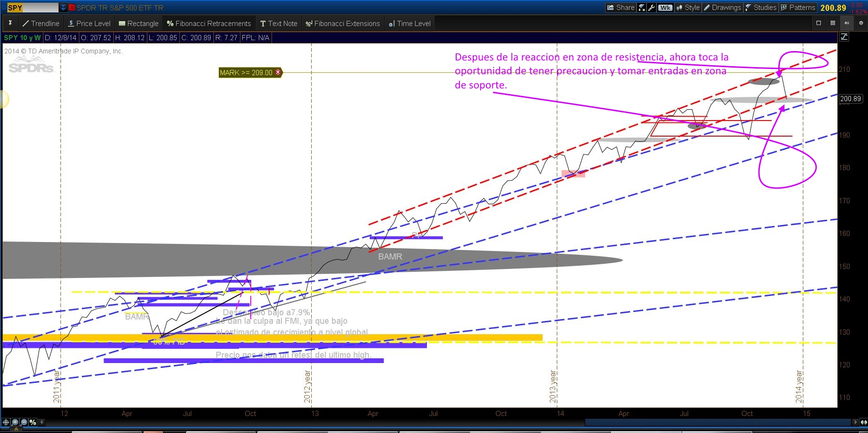Remove the MARK >= 209.00 alert
The width and height of the screenshot is (868, 433).
(x=278, y=72)
